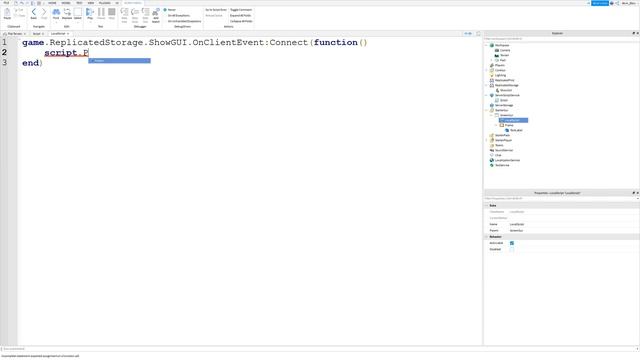
Task: Select Teams service in Explorer
Action: (499, 145)
